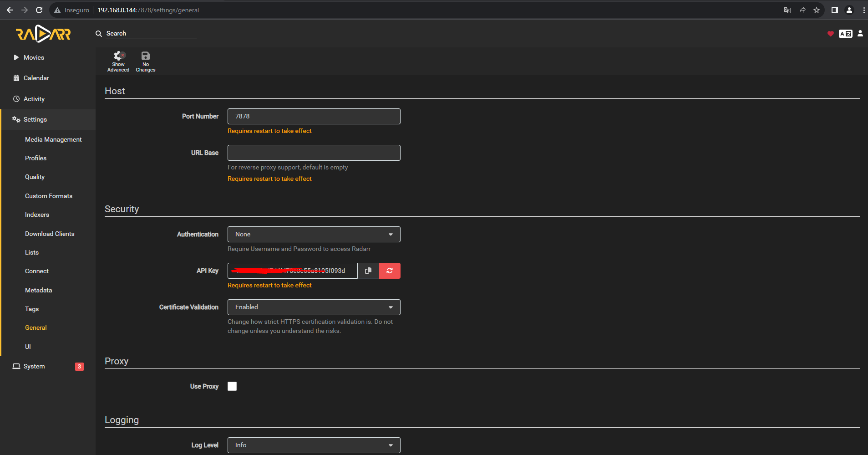Click the No Changes save icon
Viewport: 868px width, 455px height.
145,61
